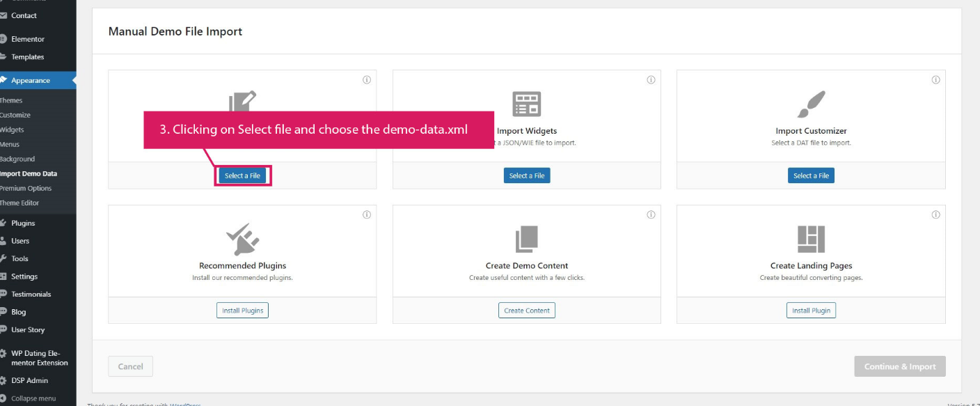Click the Elementor sidebar icon
The width and height of the screenshot is (980, 406).
(3, 39)
